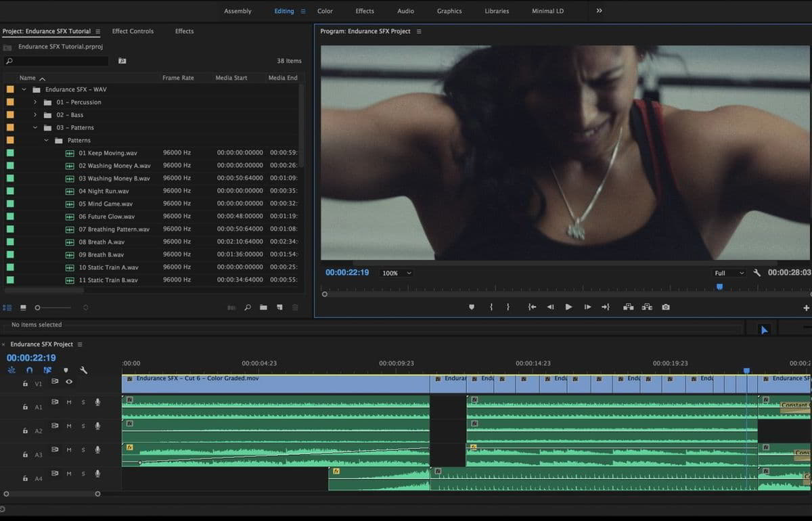The width and height of the screenshot is (812, 521).
Task: Open the timeline settings wrench menu
Action: [84, 370]
